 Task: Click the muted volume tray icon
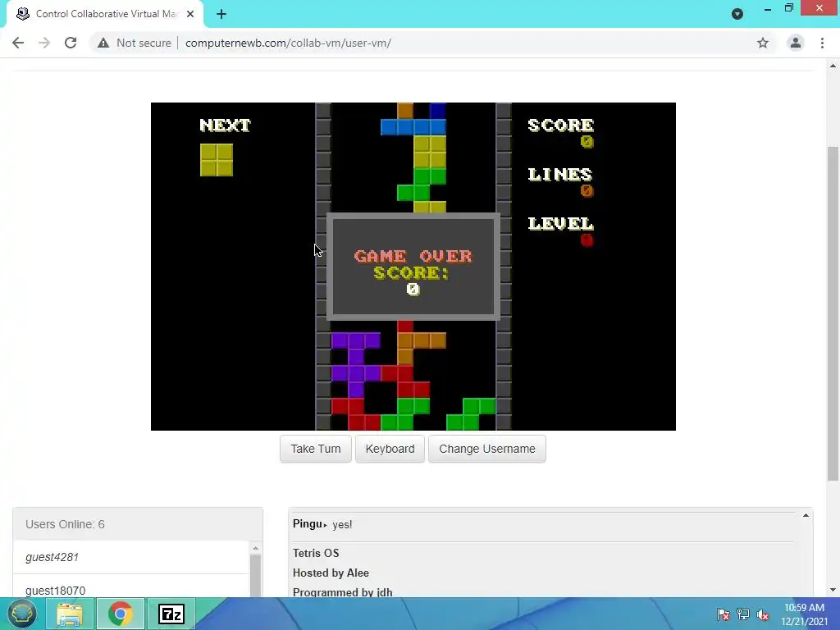[763, 614]
